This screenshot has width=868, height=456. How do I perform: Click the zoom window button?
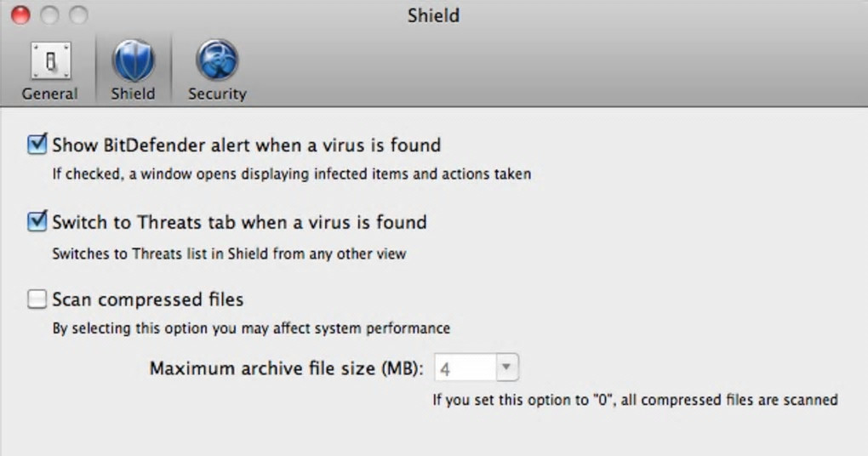coord(78,15)
